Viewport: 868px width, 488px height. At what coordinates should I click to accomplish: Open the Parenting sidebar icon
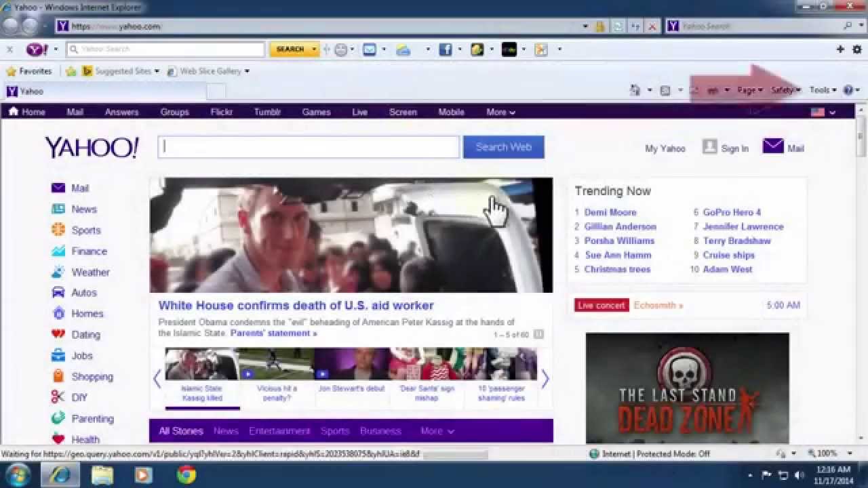pos(58,418)
